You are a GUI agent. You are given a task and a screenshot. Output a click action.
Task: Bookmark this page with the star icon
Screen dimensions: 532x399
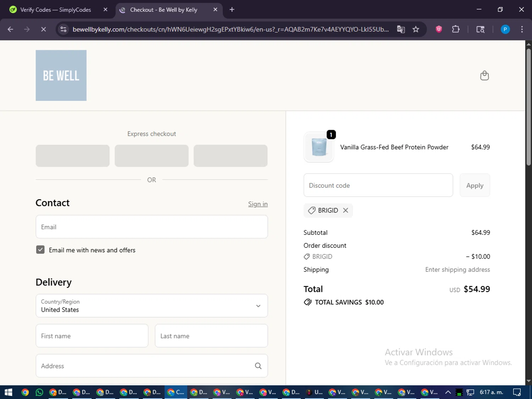click(416, 29)
